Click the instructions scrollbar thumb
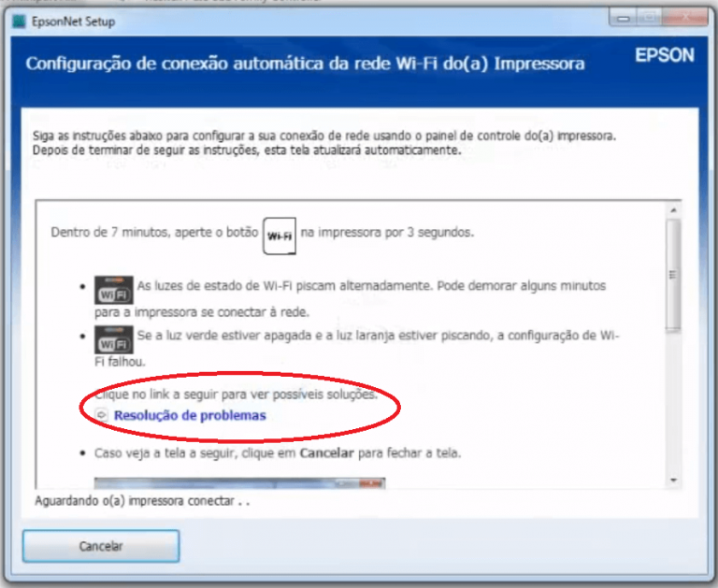The width and height of the screenshot is (718, 588). (673, 275)
